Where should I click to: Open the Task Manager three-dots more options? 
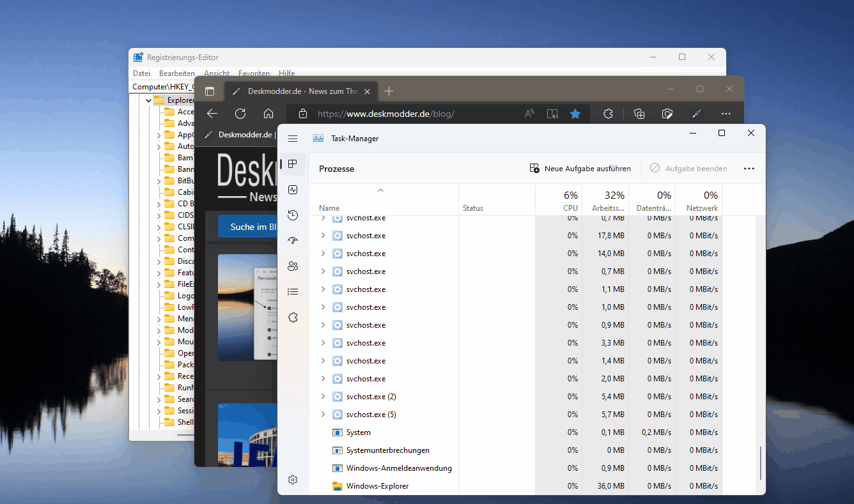pyautogui.click(x=749, y=169)
